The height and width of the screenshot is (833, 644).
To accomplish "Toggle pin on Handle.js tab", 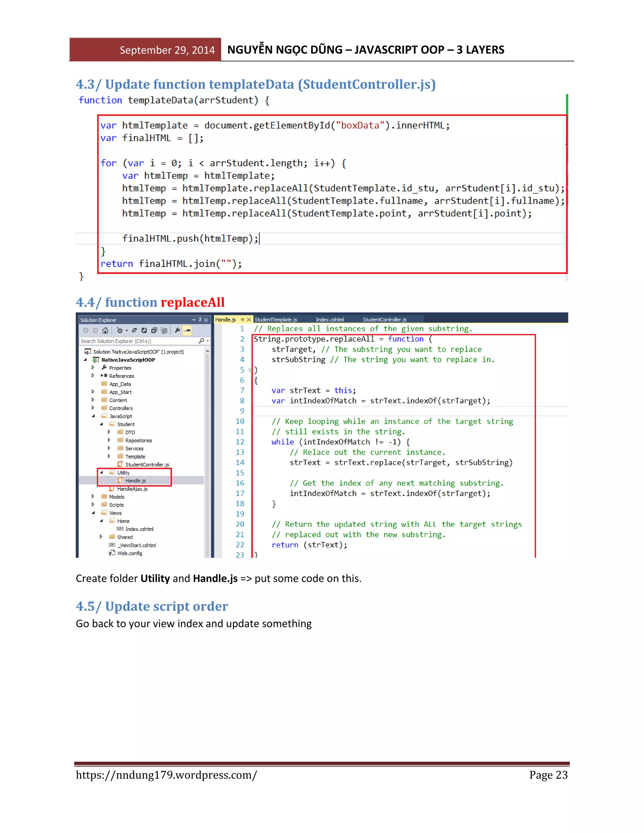I will tap(242, 320).
